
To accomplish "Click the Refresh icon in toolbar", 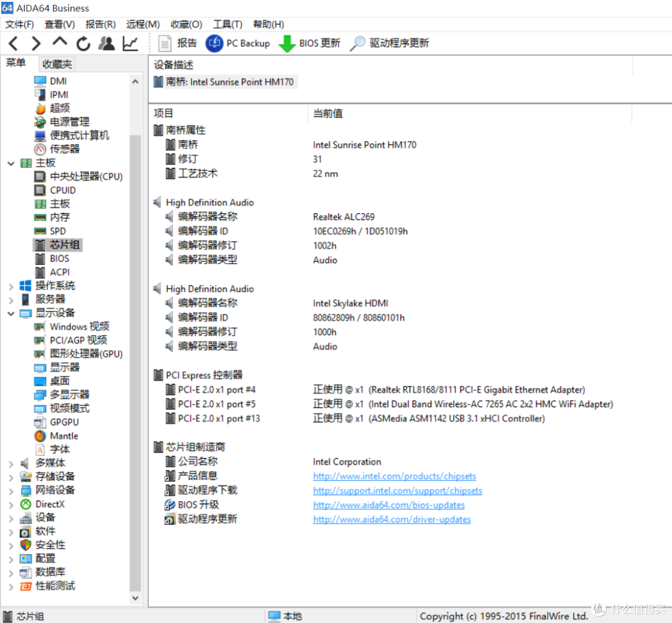I will point(83,44).
